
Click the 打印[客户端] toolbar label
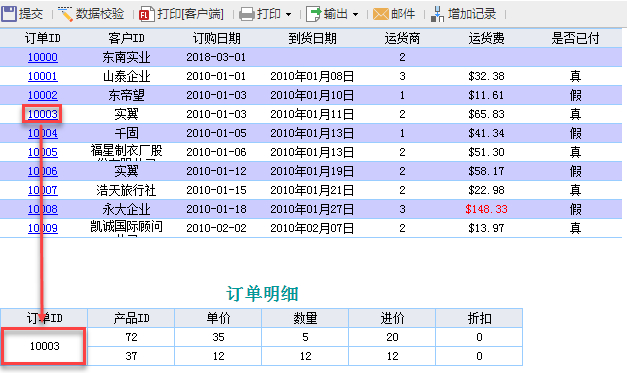point(190,14)
